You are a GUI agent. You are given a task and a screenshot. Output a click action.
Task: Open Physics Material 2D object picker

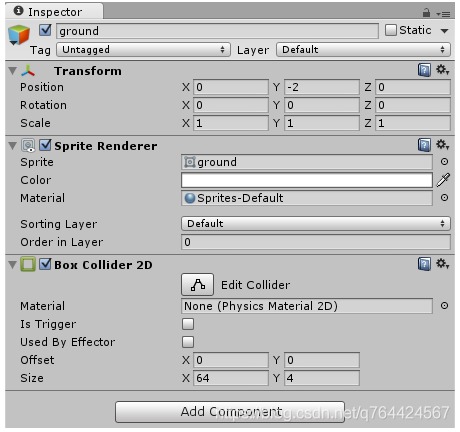tap(444, 306)
